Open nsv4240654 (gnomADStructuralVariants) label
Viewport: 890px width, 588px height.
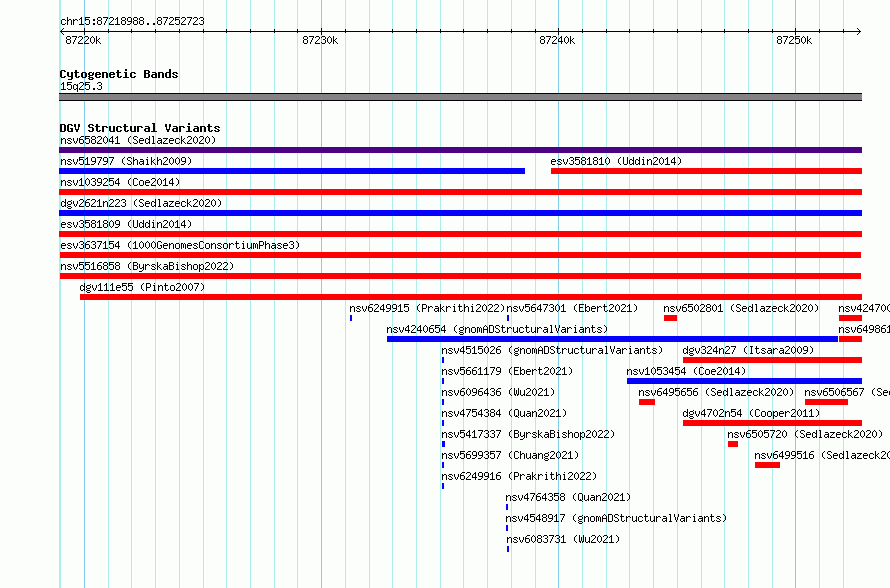pyautogui.click(x=497, y=329)
